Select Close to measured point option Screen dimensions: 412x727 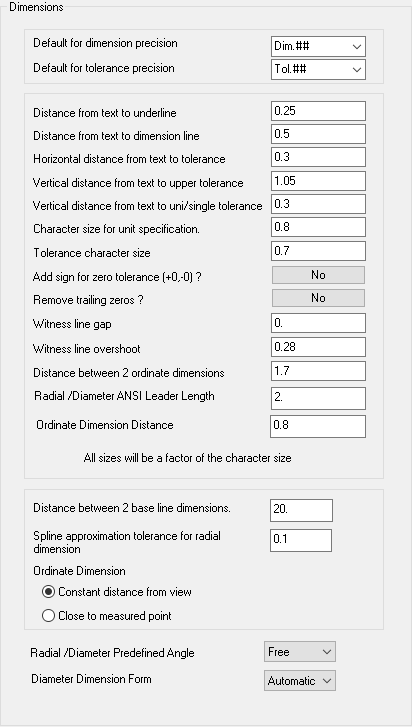[x=48, y=616]
